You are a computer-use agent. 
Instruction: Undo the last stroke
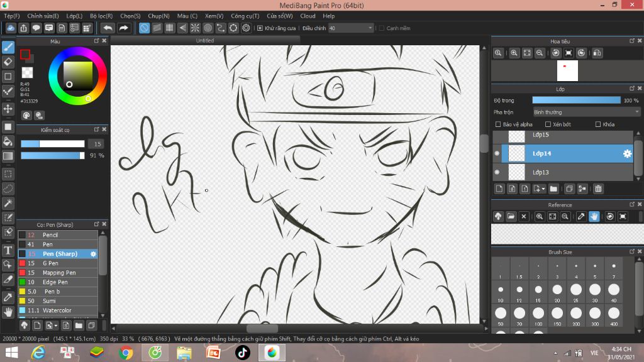(x=108, y=28)
